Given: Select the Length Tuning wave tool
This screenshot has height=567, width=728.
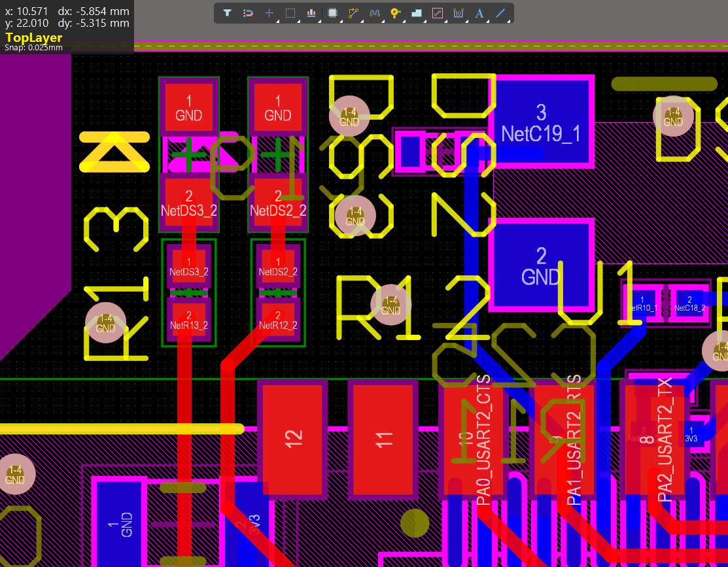Looking at the screenshot, I should click(x=374, y=13).
